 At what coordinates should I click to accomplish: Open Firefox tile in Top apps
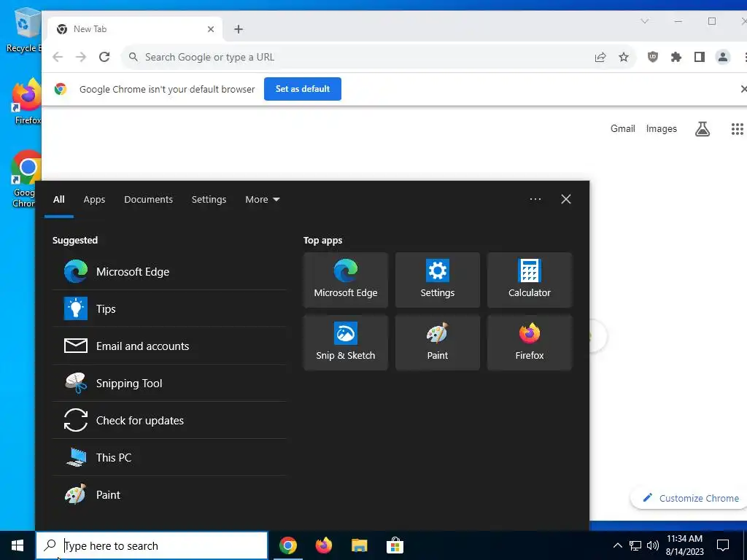(530, 343)
